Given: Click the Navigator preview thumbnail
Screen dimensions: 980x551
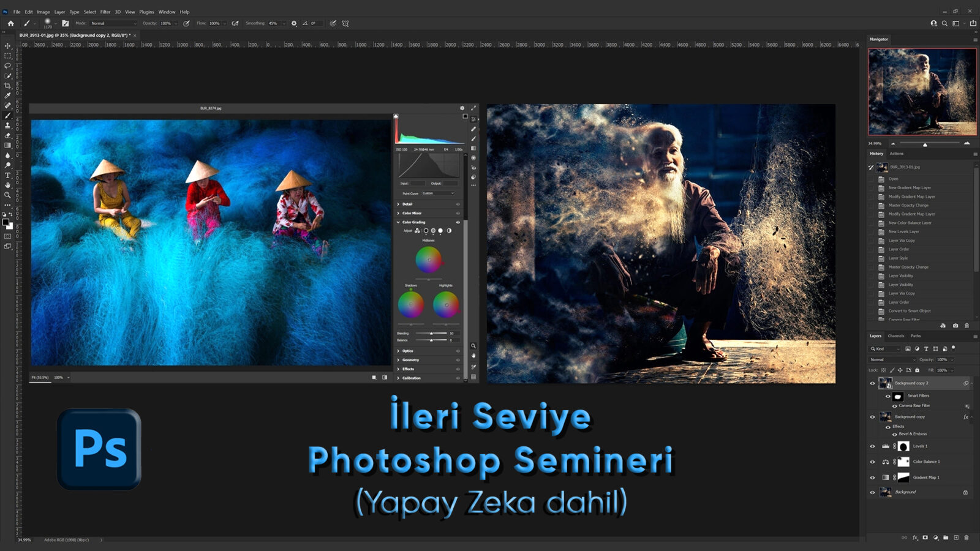Looking at the screenshot, I should (922, 92).
